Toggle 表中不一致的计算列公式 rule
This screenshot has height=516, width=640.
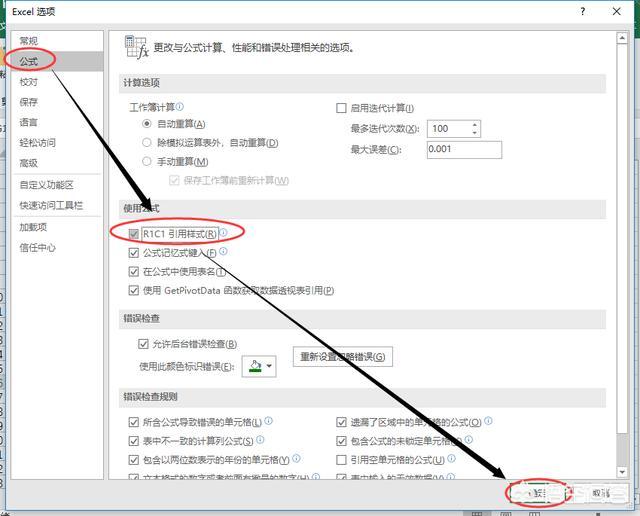(133, 441)
